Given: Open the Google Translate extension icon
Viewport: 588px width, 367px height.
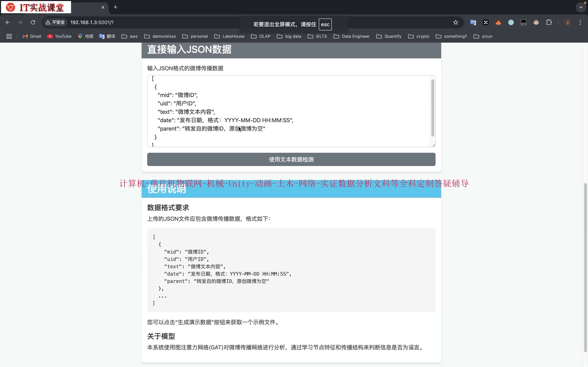Looking at the screenshot, I should [x=473, y=22].
